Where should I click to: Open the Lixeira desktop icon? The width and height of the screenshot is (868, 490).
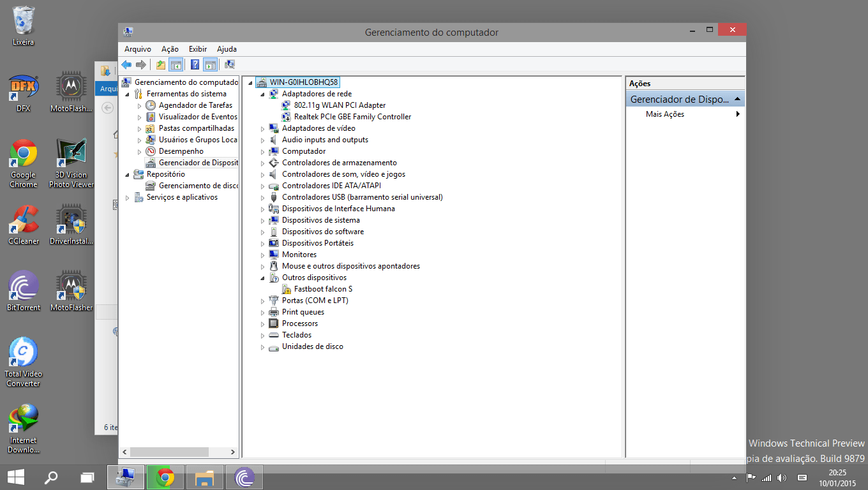tap(24, 27)
